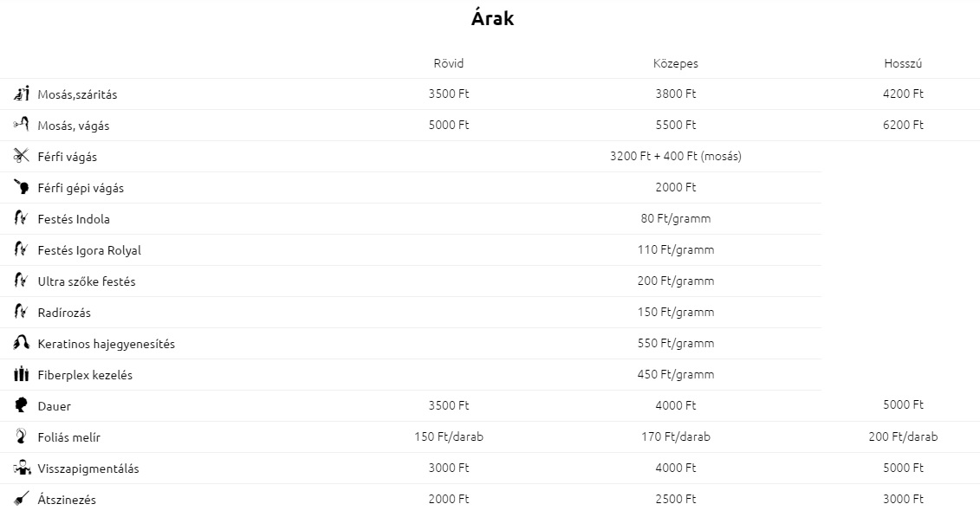Click the brush icon next to Átszinezés
Viewport: 980px width, 530px height.
(x=22, y=499)
